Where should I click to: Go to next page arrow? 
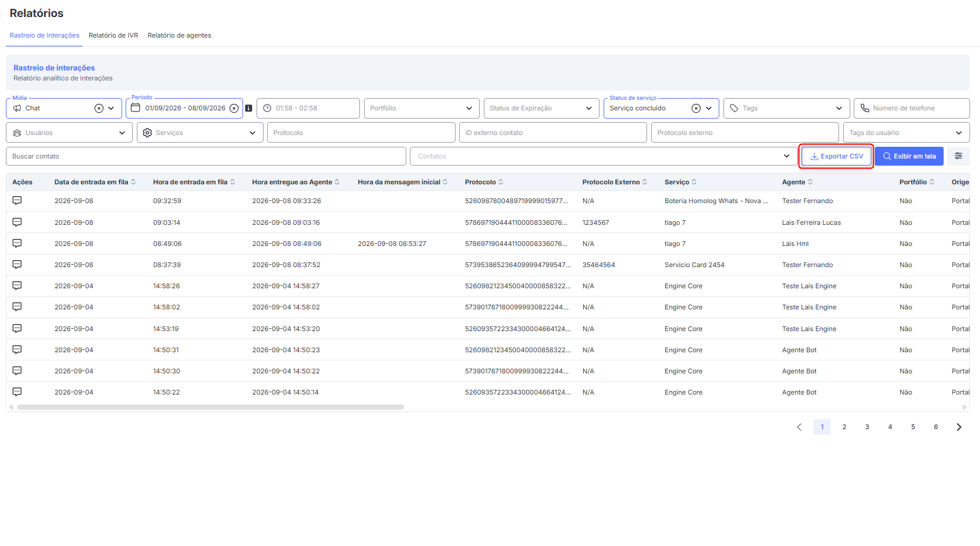[959, 427]
